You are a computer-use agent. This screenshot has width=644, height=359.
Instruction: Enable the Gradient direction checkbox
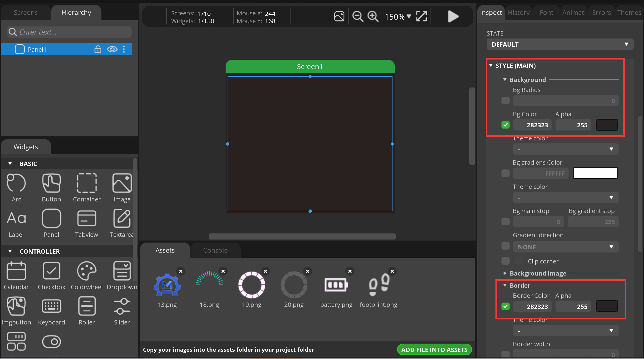(x=505, y=246)
